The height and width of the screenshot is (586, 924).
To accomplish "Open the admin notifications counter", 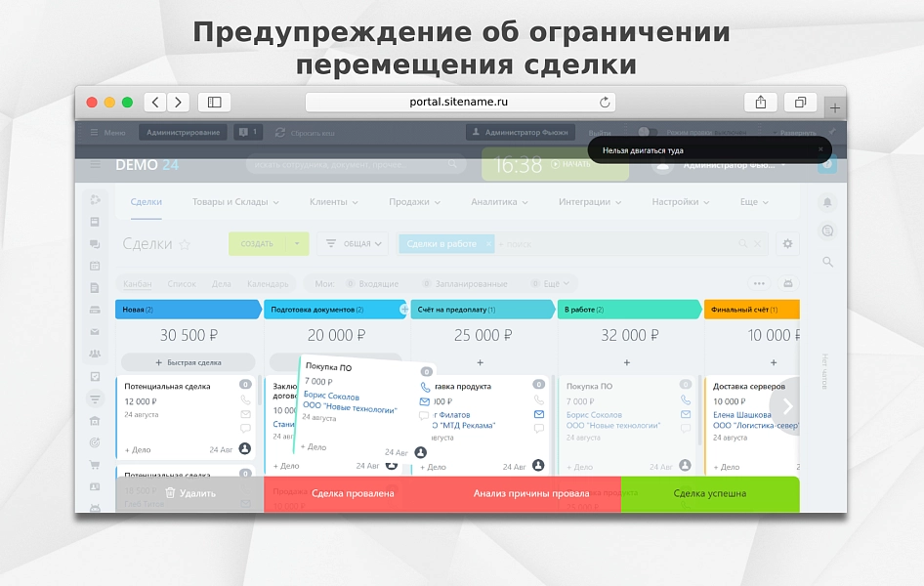I will pyautogui.click(x=248, y=133).
